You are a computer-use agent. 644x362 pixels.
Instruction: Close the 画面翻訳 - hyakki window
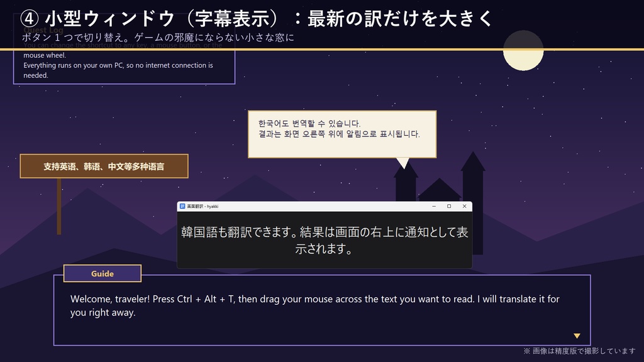[465, 206]
